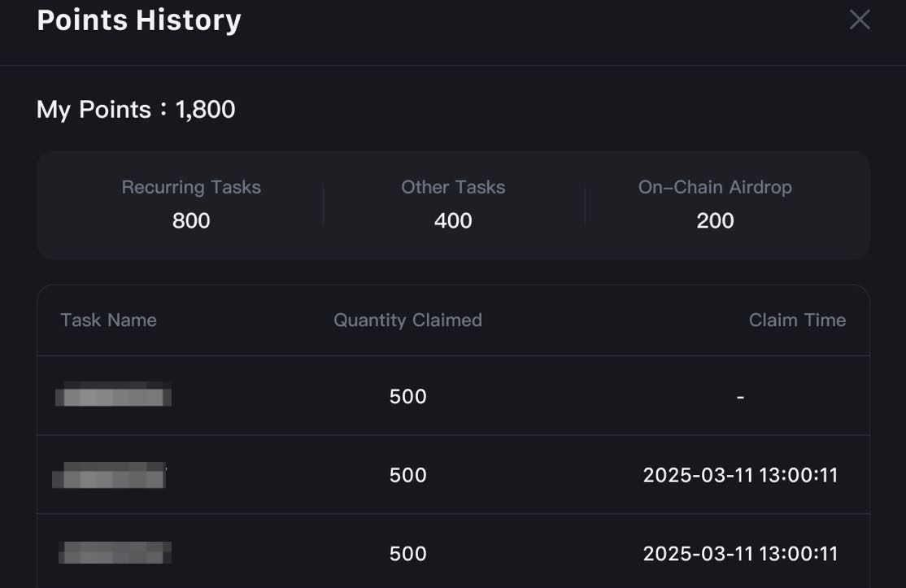Screen dimensions: 906x588
Task: Click the Claim Time column header
Action: click(797, 320)
